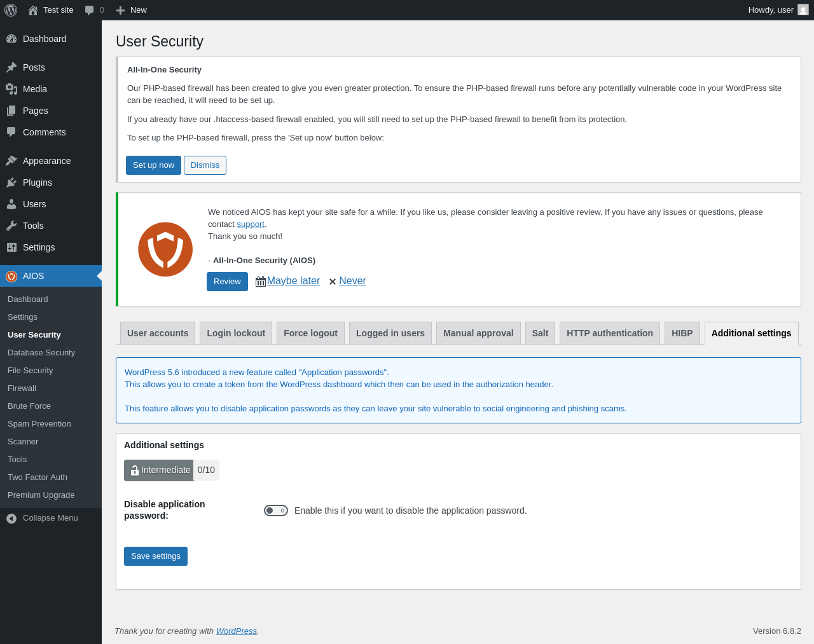
Task: Open AIOS Tools submenu item
Action: click(x=51, y=460)
